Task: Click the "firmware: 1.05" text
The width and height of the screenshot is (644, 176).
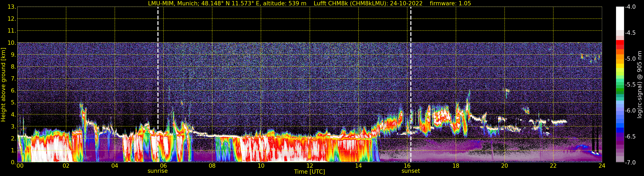Action: 450,3
